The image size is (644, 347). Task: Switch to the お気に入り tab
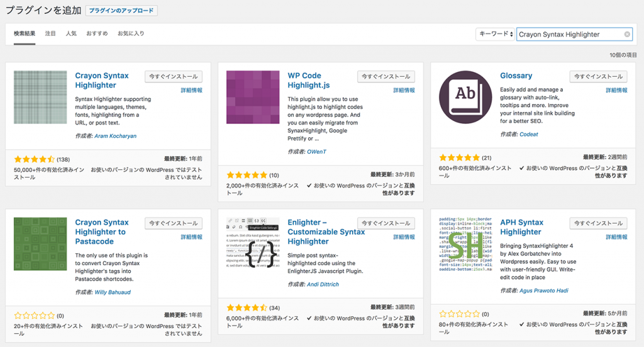click(131, 34)
